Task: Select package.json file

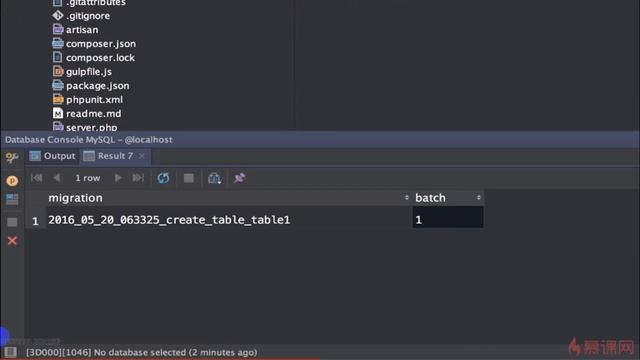Action: click(98, 86)
